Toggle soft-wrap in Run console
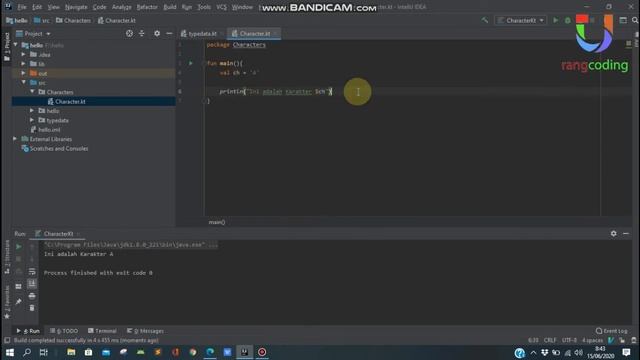Image resolution: width=640 pixels, height=360 pixels. [32, 271]
